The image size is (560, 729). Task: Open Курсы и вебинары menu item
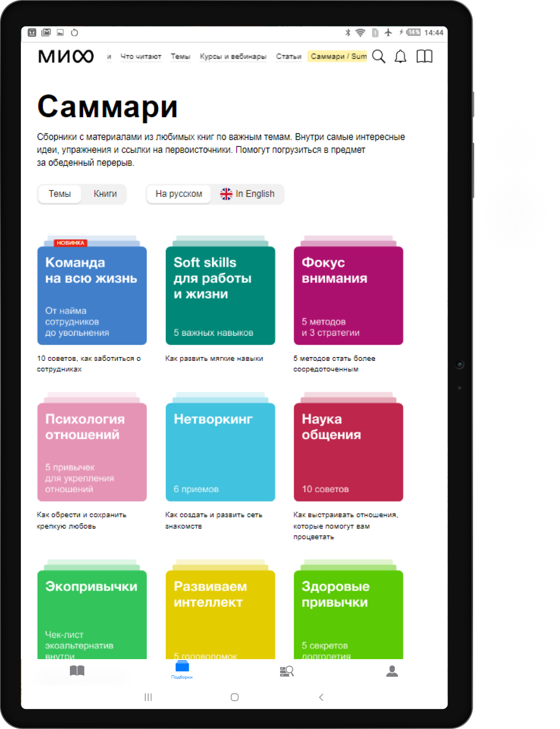coord(233,56)
